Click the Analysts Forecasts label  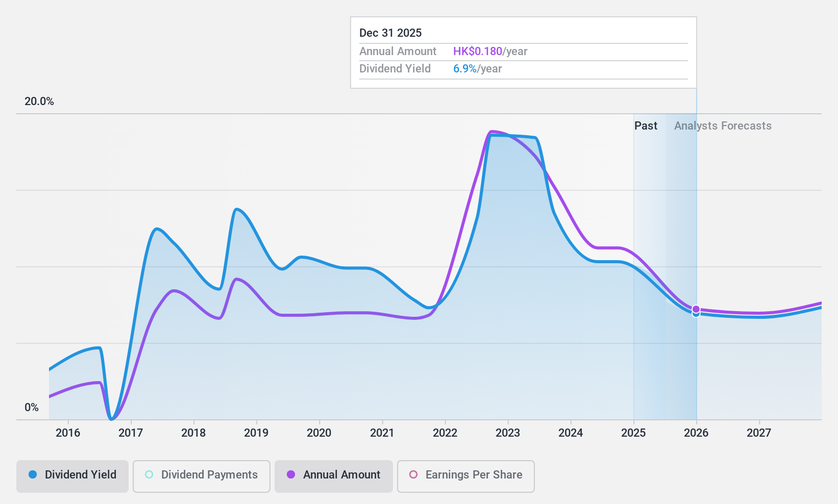pos(723,126)
